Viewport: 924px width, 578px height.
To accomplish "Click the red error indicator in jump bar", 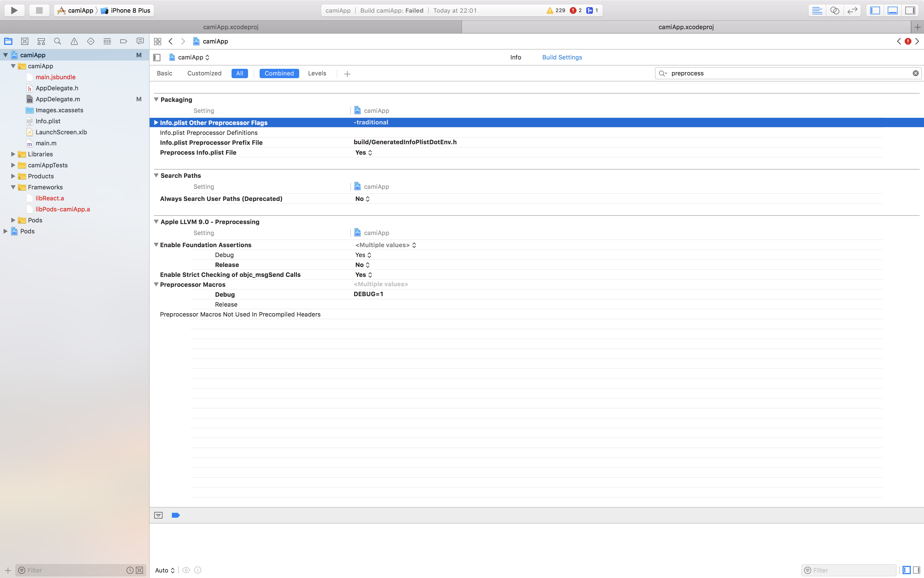I will tap(908, 41).
